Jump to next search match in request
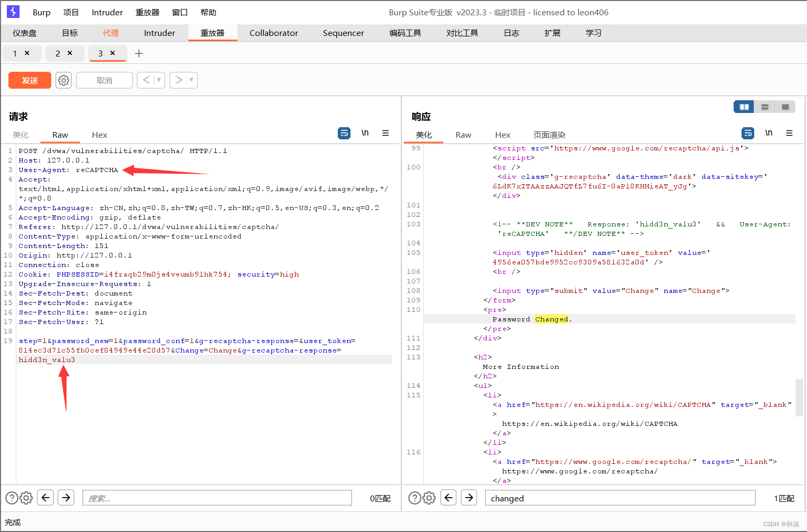 [x=66, y=497]
